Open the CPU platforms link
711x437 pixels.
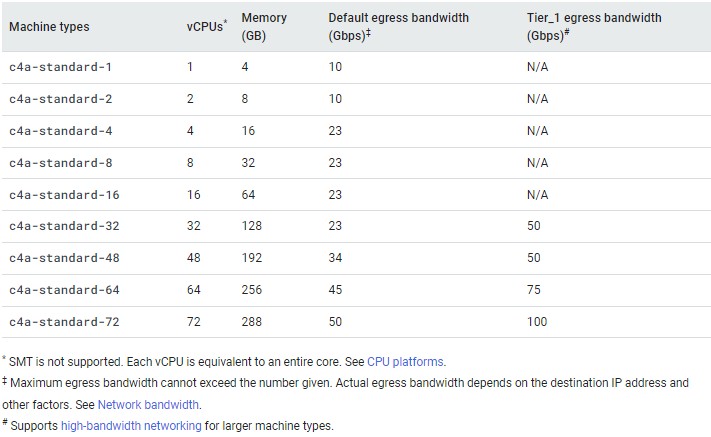tap(406, 362)
